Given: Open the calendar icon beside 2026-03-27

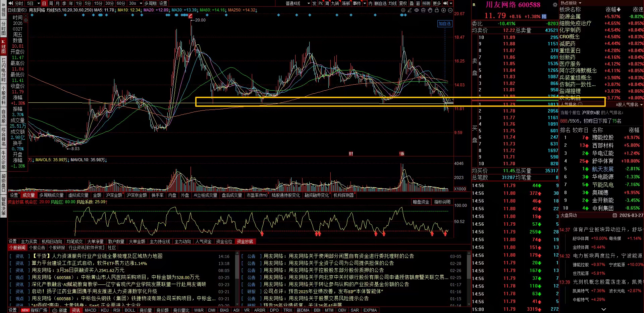Looking at the screenshot, I should [615, 215].
